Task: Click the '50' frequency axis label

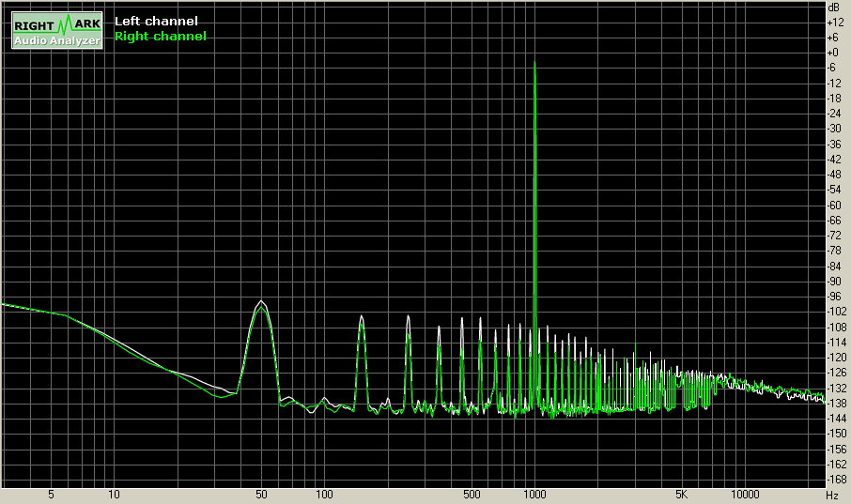Action: click(x=262, y=495)
